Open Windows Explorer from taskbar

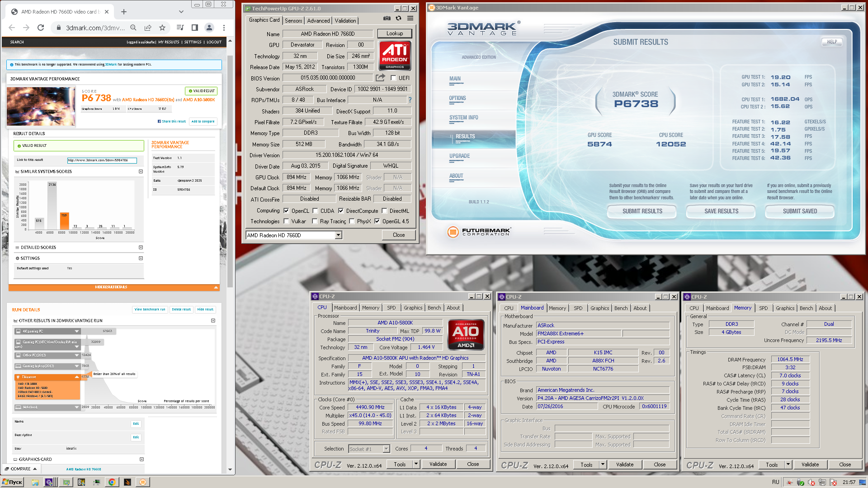coord(35,482)
